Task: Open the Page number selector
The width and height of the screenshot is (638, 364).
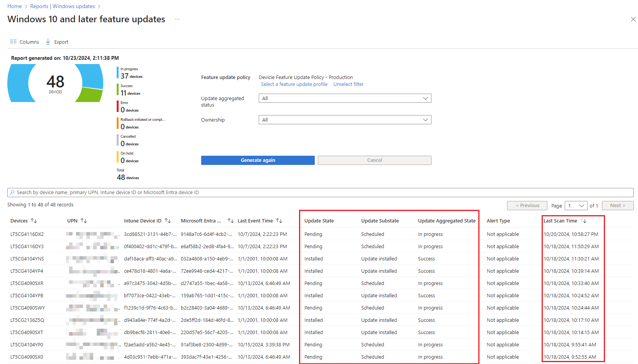Action: [x=576, y=206]
